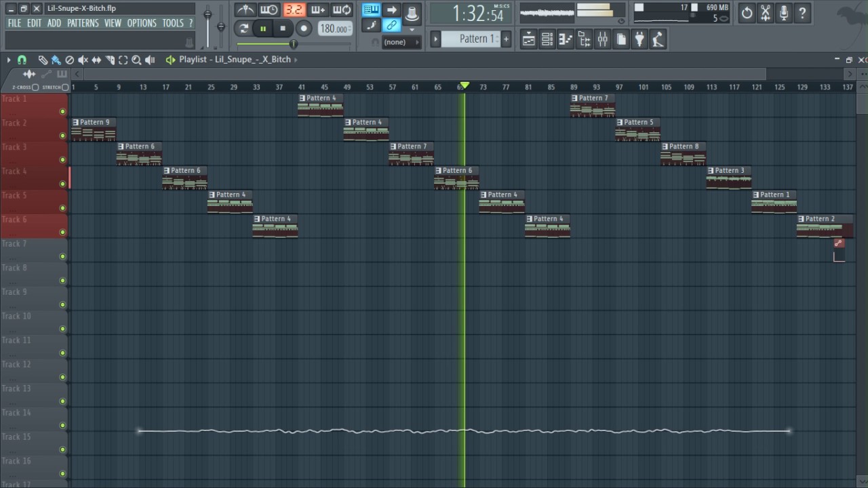This screenshot has height=488, width=868.
Task: Open the main snap (none) selector
Action: [x=401, y=42]
